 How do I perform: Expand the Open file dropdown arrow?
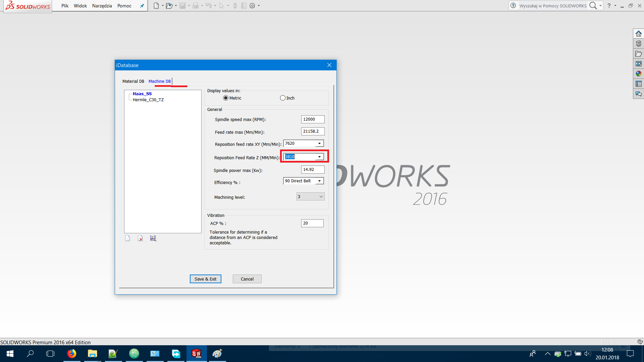pyautogui.click(x=176, y=6)
